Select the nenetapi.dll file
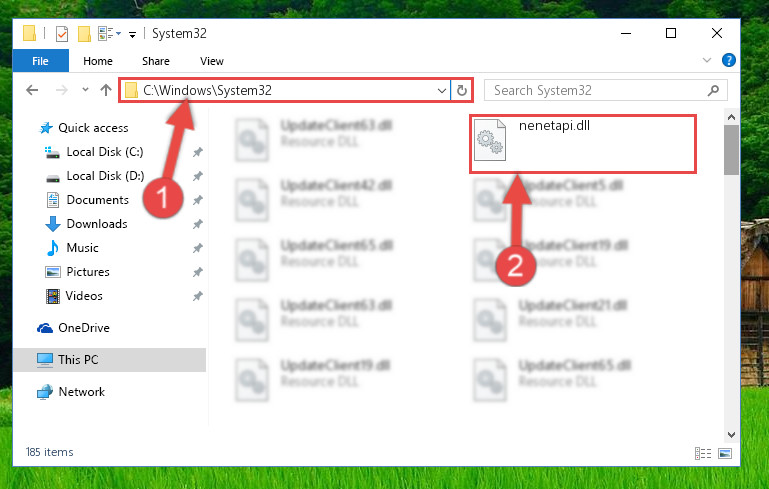769x489 pixels. coord(583,144)
